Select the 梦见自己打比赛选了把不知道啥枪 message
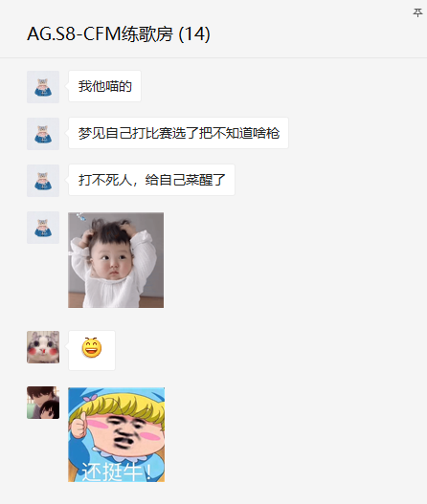Viewport: 427px width, 504px height. (178, 133)
